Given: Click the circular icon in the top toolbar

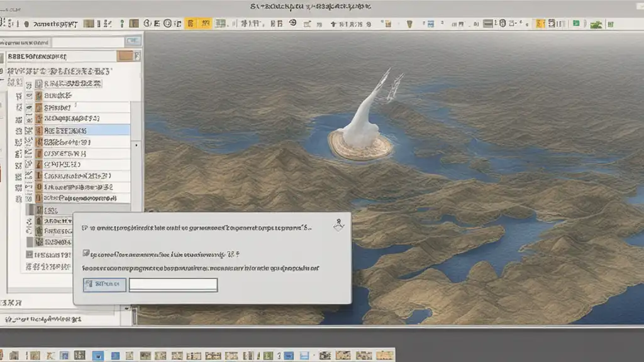Looking at the screenshot, I should 168,23.
